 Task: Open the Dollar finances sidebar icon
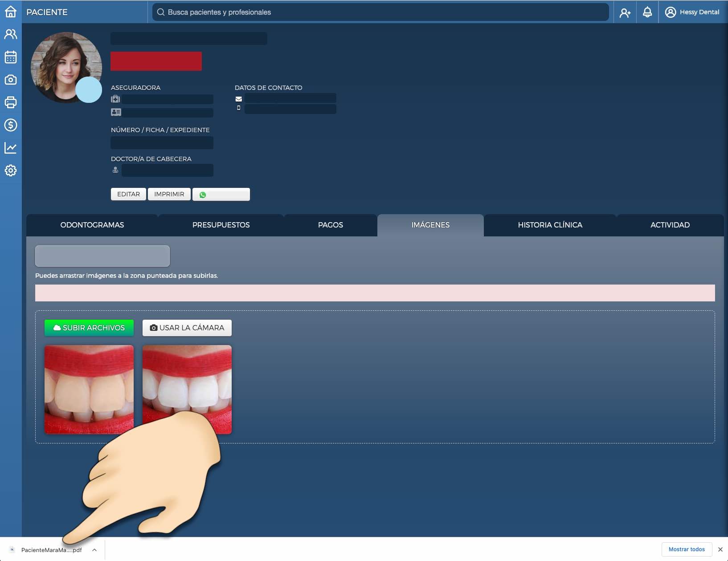click(x=11, y=125)
